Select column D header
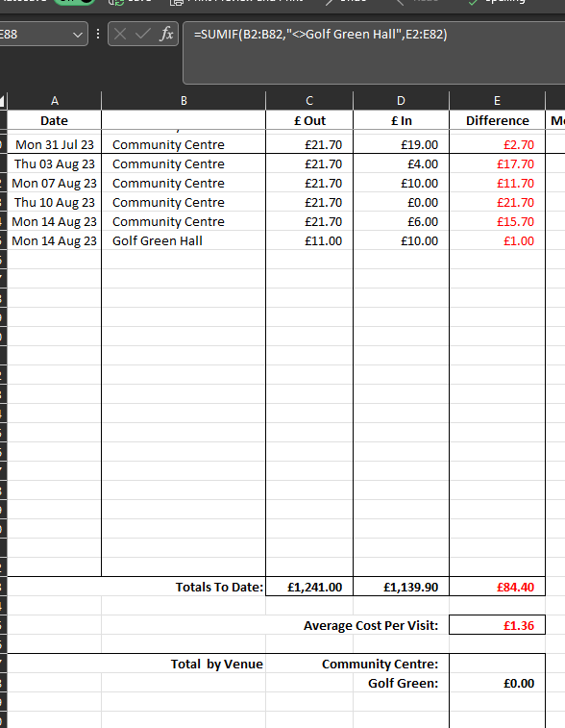The image size is (565, 728). click(x=402, y=101)
